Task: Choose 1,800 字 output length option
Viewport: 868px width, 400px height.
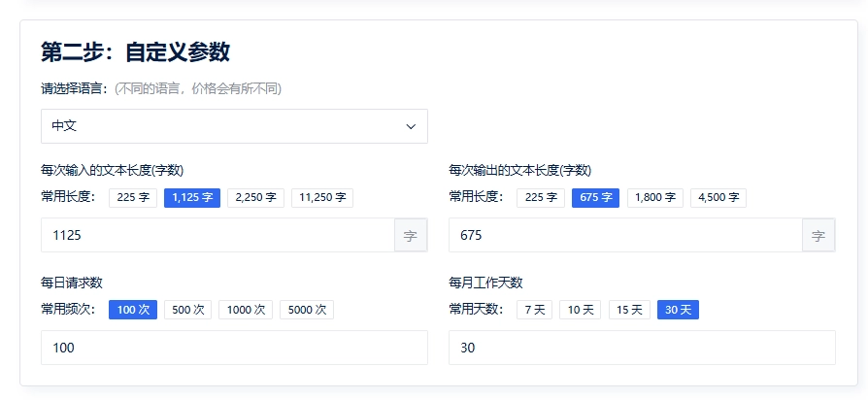Action: 655,198
